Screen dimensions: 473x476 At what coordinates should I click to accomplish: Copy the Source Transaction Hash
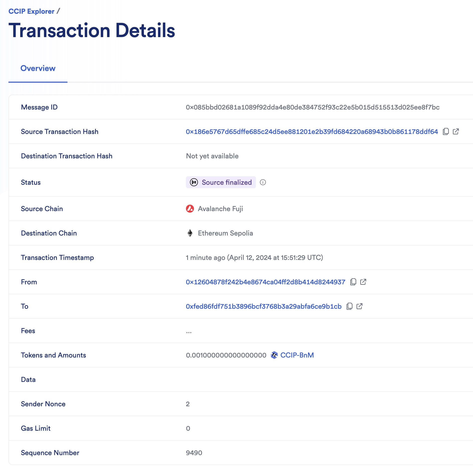point(446,131)
